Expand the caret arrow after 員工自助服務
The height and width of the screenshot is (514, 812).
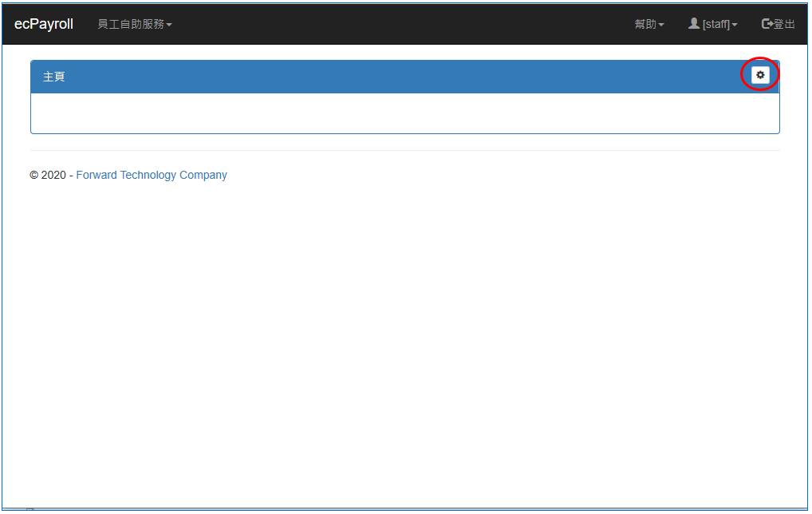click(169, 25)
